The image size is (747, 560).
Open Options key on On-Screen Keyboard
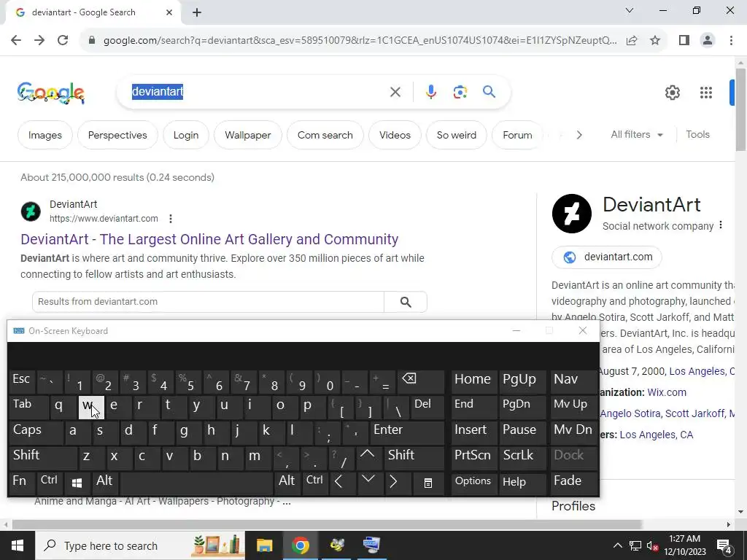coord(473,483)
